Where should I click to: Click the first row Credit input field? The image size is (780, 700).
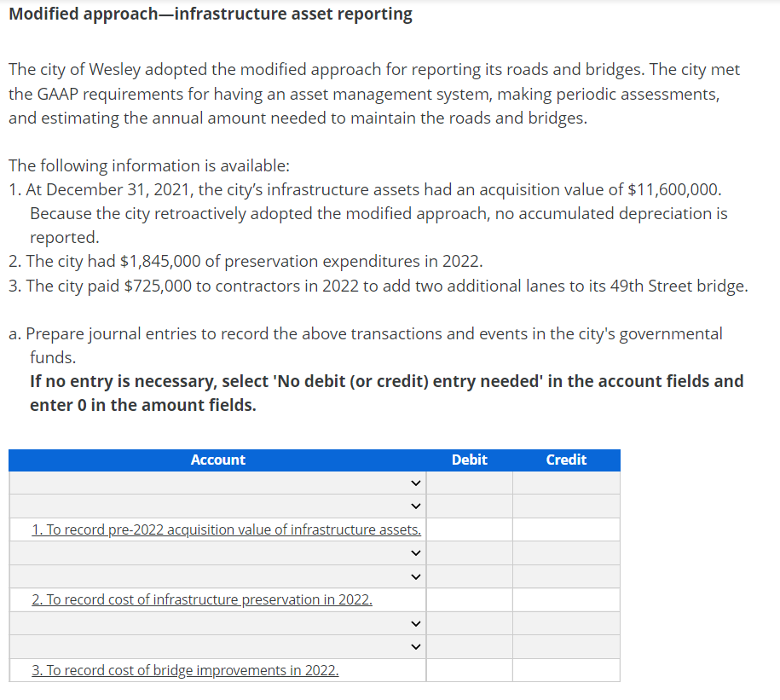566,483
